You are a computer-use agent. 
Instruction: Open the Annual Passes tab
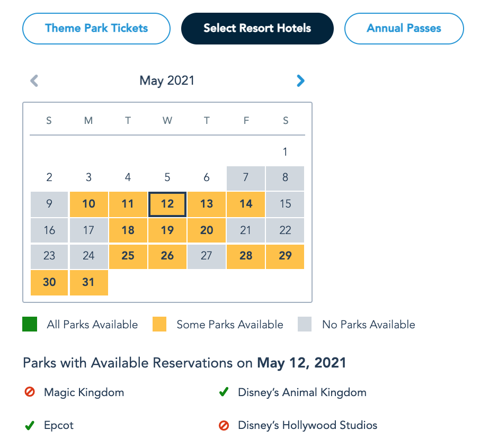[x=404, y=29]
